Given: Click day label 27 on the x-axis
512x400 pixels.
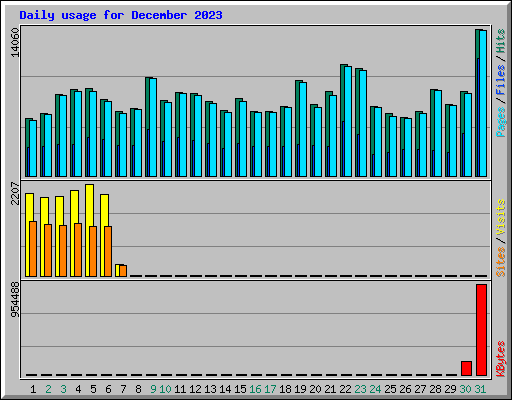Looking at the screenshot, I should (420, 389).
